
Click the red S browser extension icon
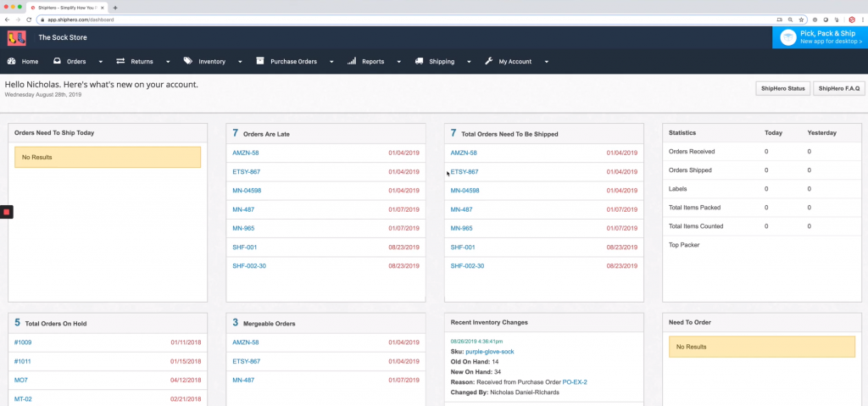852,19
